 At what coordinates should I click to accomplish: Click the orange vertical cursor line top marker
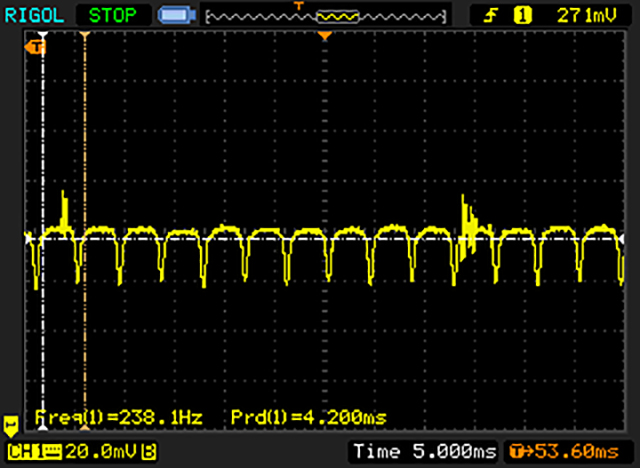point(84,35)
